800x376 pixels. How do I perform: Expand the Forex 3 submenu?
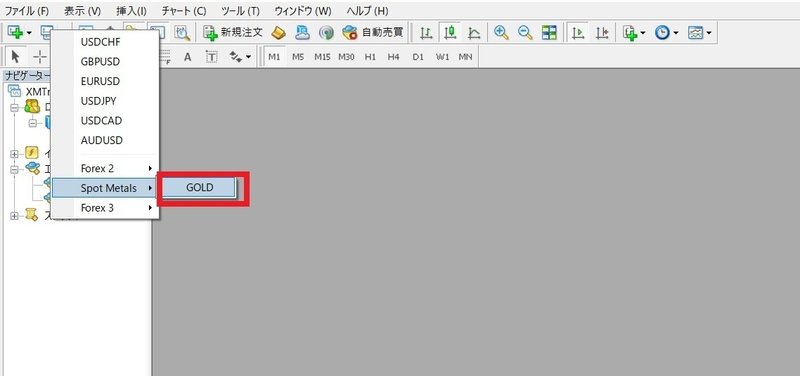pyautogui.click(x=106, y=208)
